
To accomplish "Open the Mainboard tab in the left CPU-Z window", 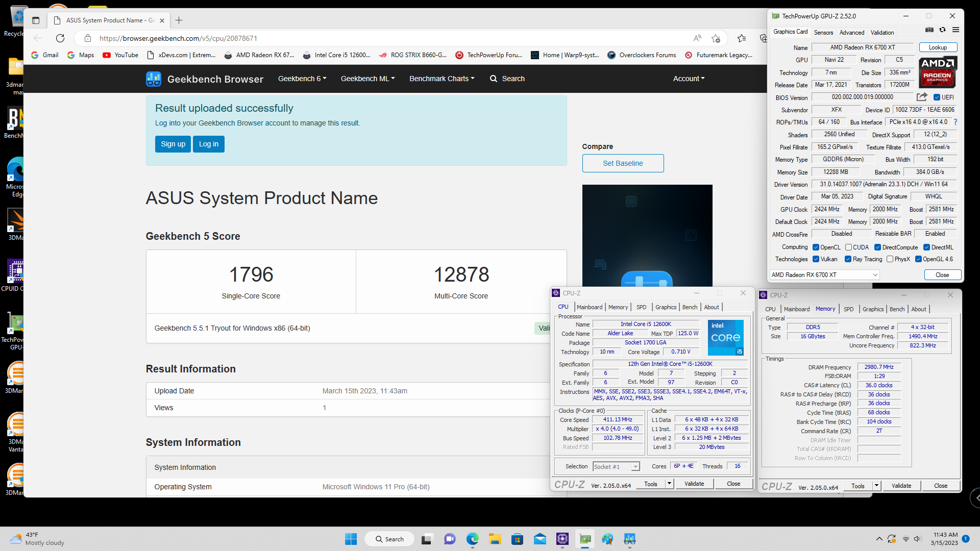I will (x=590, y=307).
